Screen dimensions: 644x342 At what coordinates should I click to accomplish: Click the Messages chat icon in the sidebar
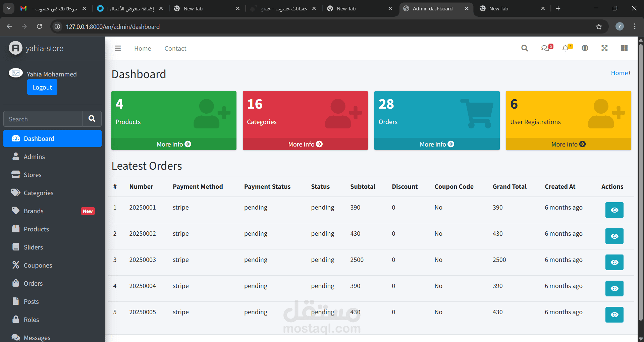tap(16, 337)
